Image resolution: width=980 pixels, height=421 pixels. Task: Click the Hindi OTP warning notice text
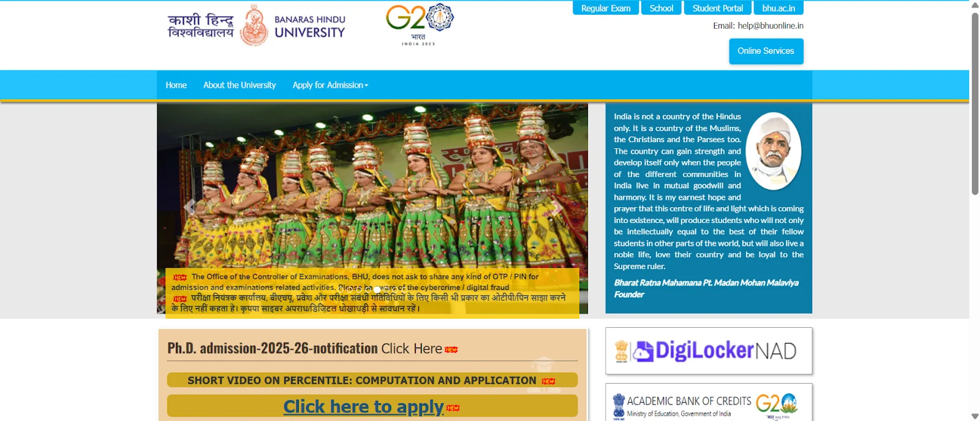click(x=369, y=303)
